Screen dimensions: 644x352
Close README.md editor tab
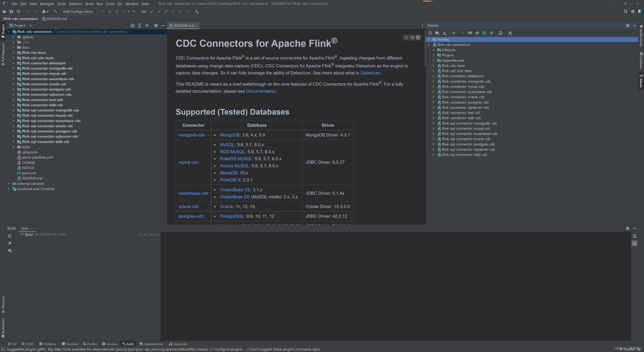[x=197, y=25]
